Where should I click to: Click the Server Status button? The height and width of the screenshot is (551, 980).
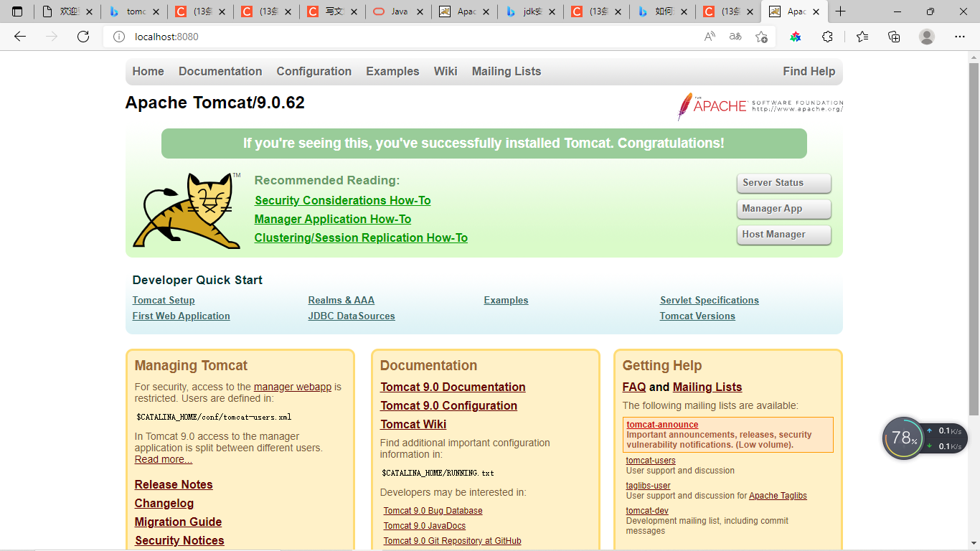click(783, 183)
